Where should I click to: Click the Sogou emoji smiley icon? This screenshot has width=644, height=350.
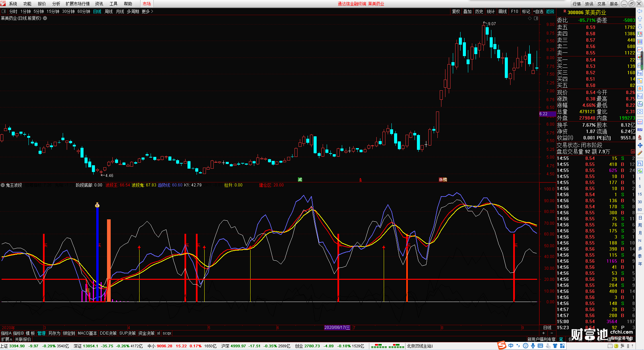point(525,346)
